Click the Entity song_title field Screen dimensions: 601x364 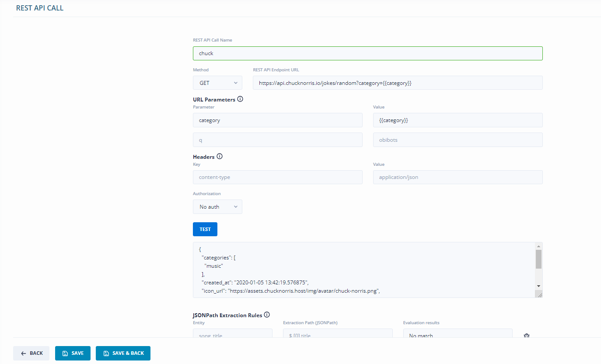(x=233, y=333)
